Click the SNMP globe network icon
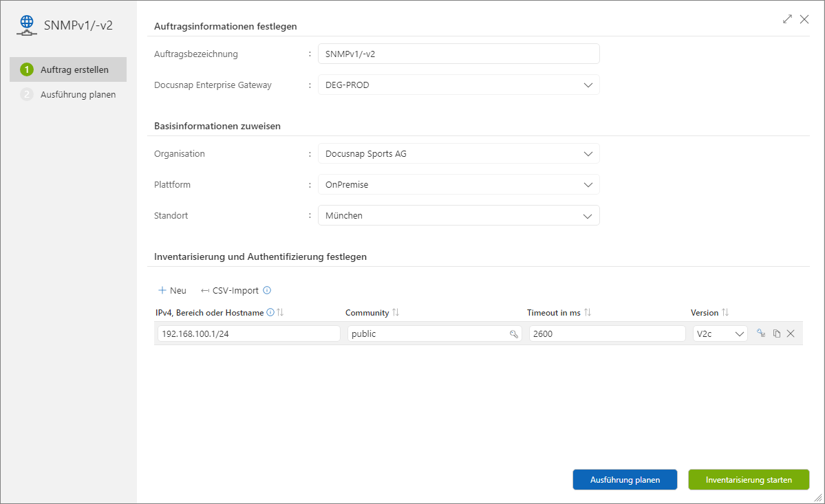The height and width of the screenshot is (504, 825). click(x=27, y=25)
